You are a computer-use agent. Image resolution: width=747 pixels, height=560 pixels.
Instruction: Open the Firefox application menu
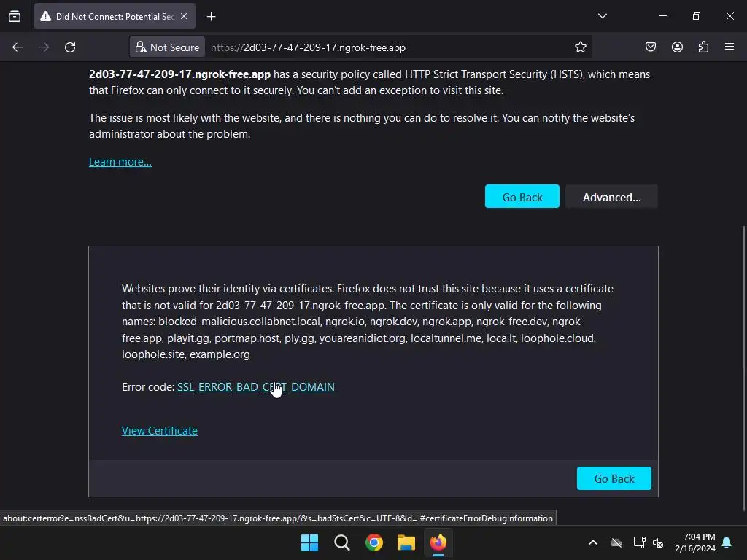729,47
